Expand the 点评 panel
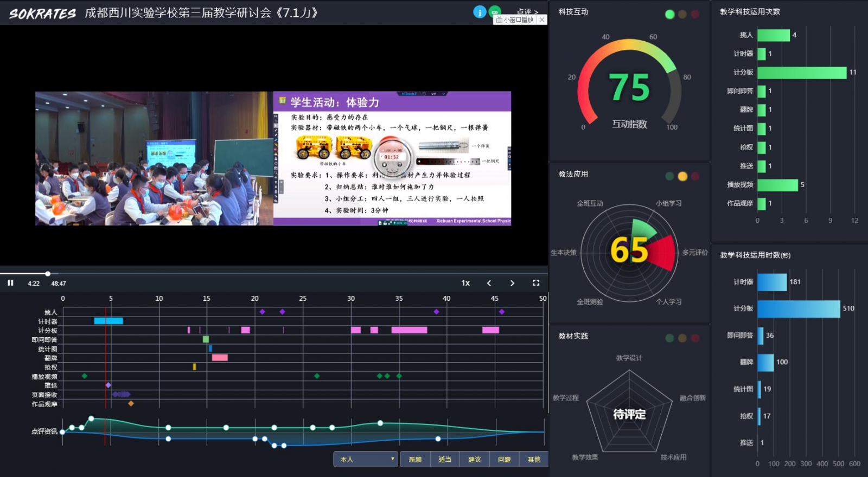Viewport: 868px width, 477px height. tap(527, 11)
